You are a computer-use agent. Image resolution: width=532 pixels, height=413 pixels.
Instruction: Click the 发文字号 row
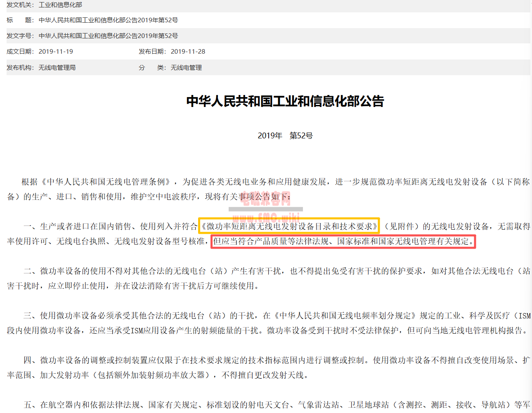[x=108, y=36]
